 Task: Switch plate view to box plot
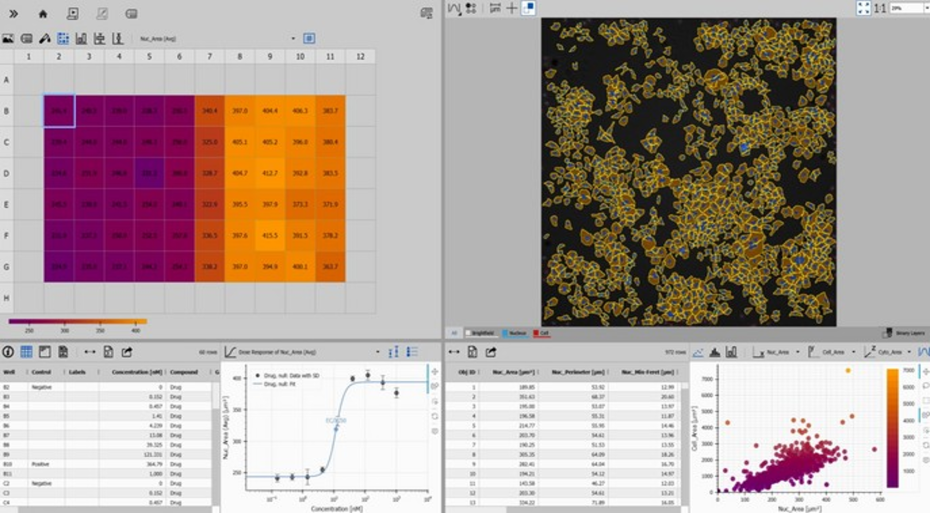tap(100, 39)
